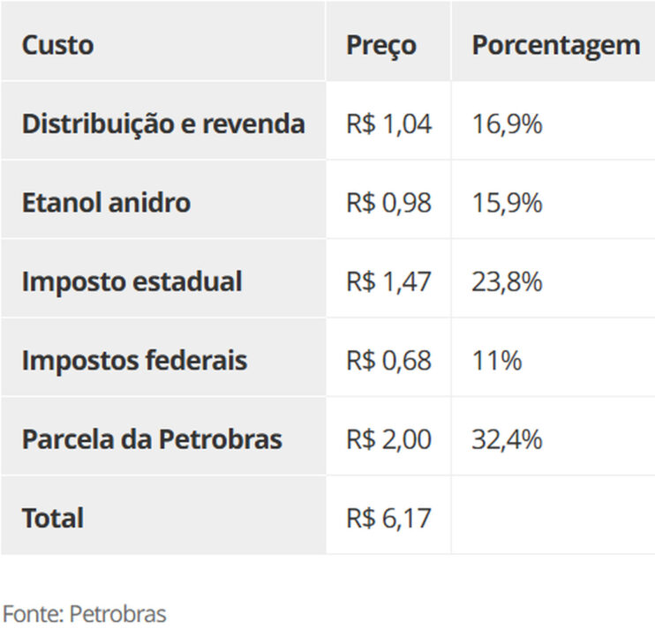Click the Porcentagem column header
This screenshot has height=644, width=655.
pyautogui.click(x=555, y=45)
